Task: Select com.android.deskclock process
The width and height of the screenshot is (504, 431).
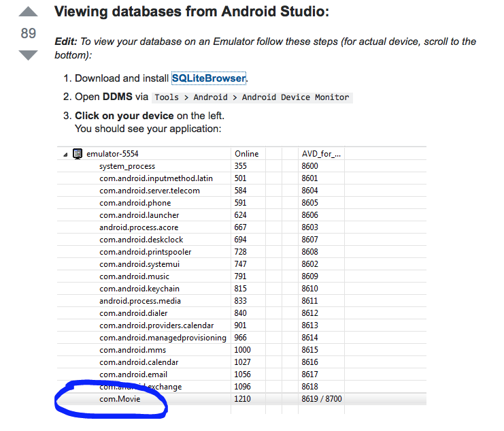Action: [241, 240]
